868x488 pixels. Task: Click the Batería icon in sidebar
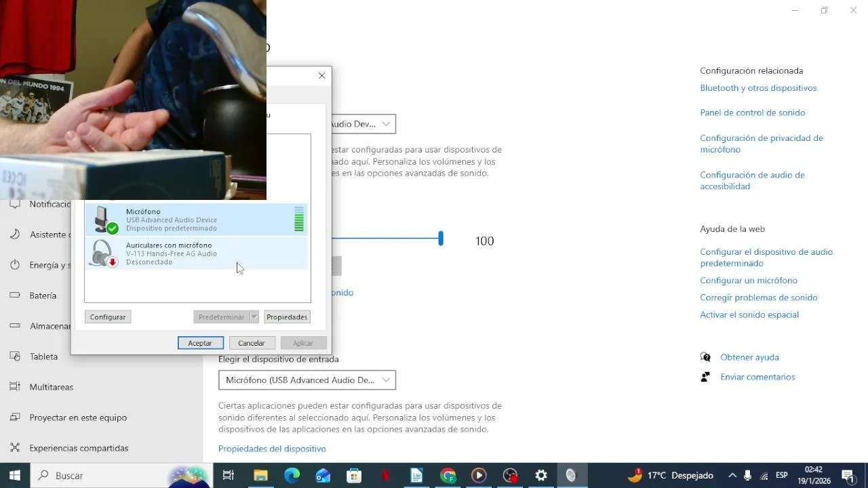pos(15,296)
